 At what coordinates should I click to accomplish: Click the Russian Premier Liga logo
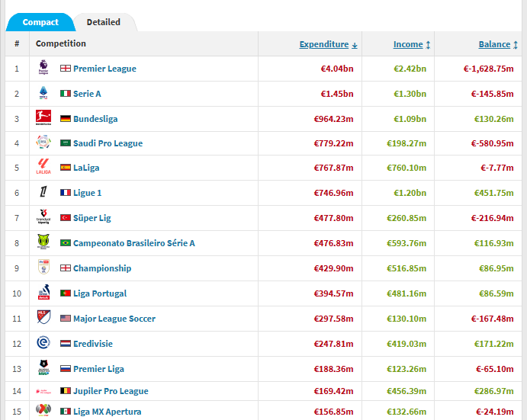43,367
